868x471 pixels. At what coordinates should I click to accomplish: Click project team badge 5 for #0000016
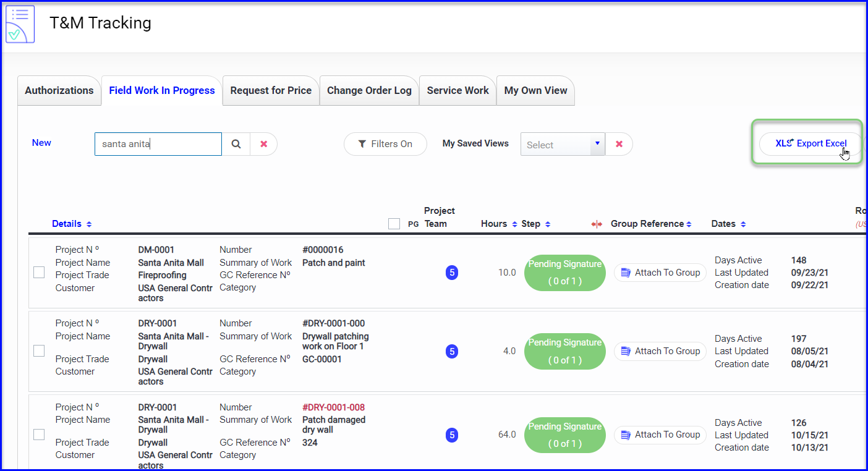click(x=452, y=273)
